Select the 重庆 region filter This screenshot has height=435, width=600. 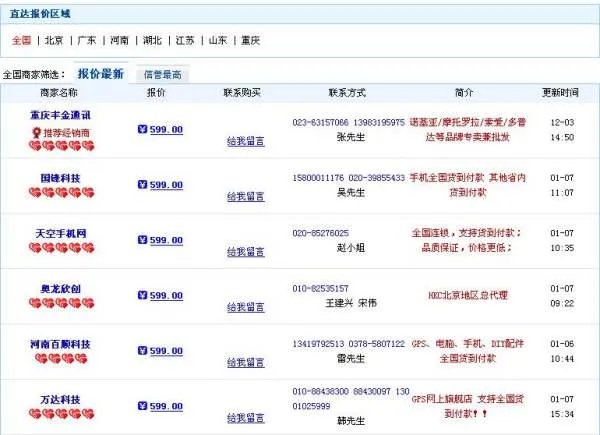click(251, 40)
